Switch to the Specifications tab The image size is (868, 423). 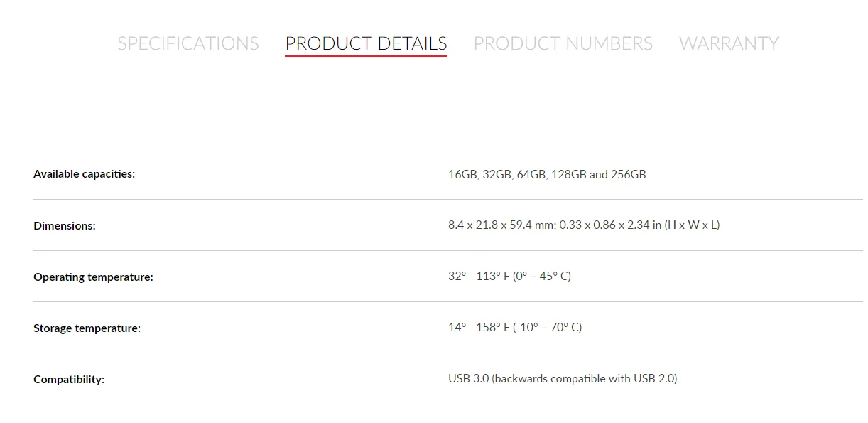188,43
